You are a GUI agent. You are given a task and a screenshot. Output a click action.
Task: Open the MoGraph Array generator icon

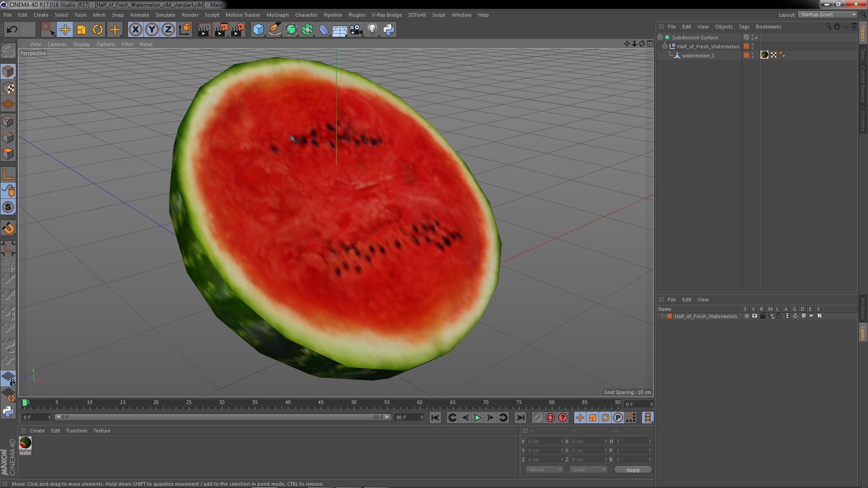pyautogui.click(x=307, y=30)
